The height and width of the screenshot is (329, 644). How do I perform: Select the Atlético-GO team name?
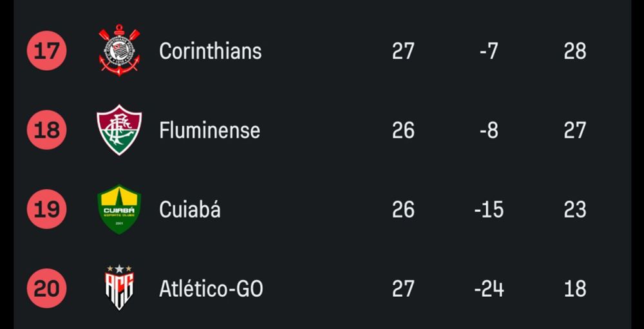211,288
